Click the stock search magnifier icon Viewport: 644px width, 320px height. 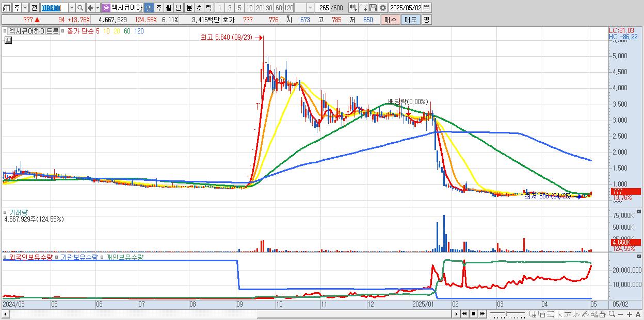click(80, 8)
